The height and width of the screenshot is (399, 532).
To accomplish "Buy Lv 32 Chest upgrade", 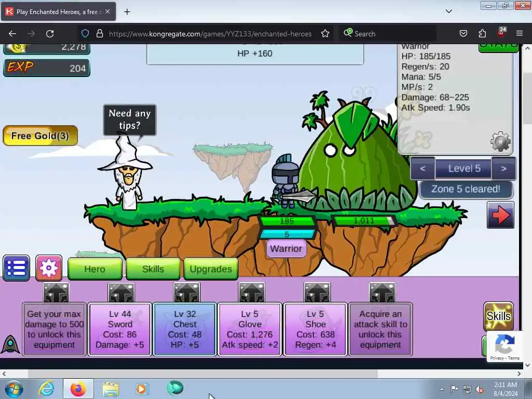I will [185, 329].
